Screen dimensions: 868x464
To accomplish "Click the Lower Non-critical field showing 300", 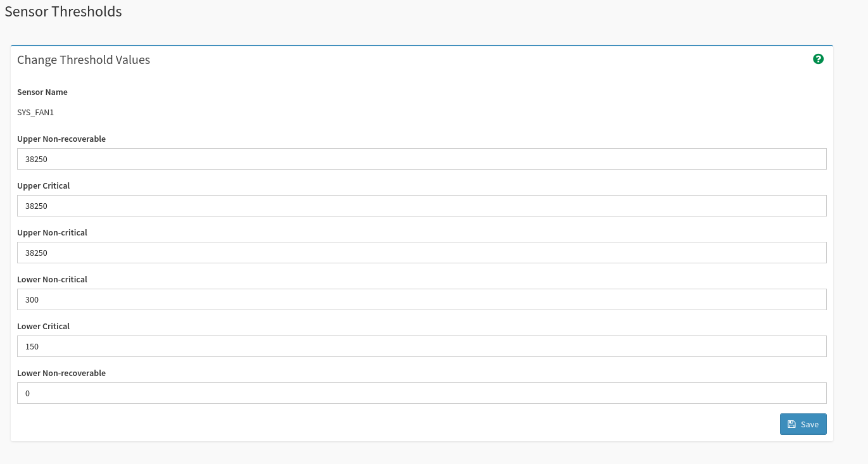I will point(422,299).
